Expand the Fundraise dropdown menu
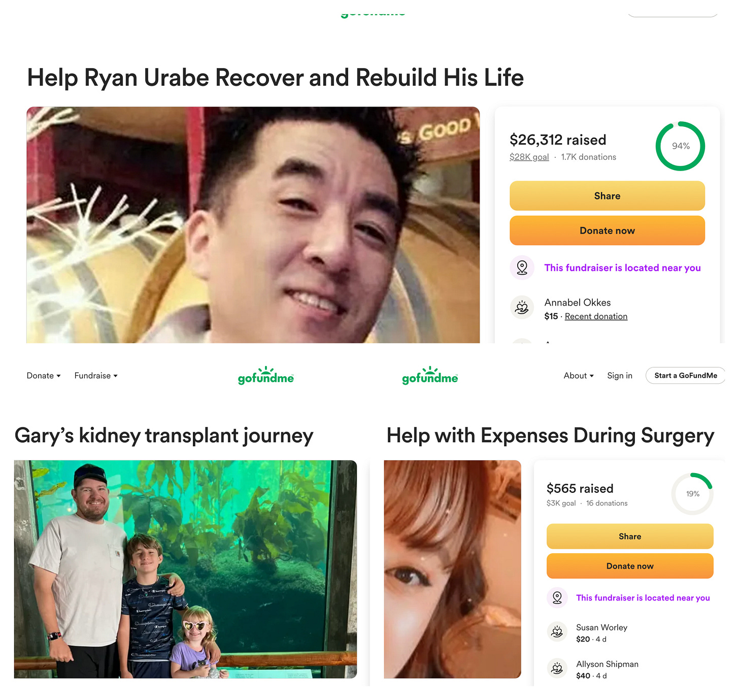The height and width of the screenshot is (700, 739). pyautogui.click(x=96, y=376)
